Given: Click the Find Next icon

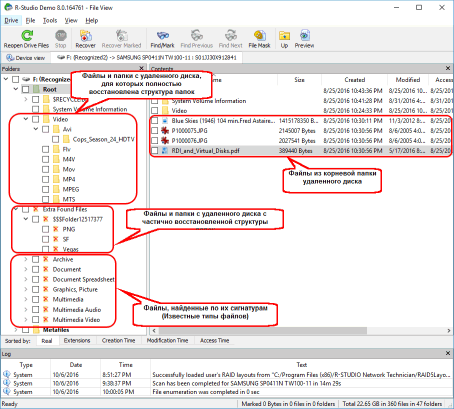Looking at the screenshot, I should tap(231, 36).
